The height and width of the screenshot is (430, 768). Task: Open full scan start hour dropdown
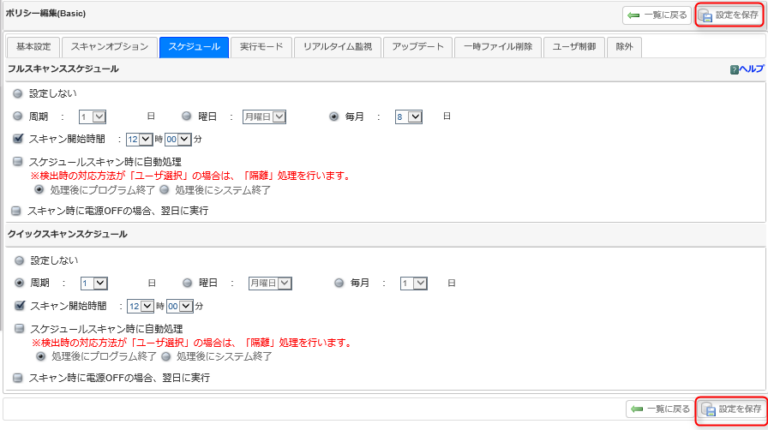tap(139, 140)
